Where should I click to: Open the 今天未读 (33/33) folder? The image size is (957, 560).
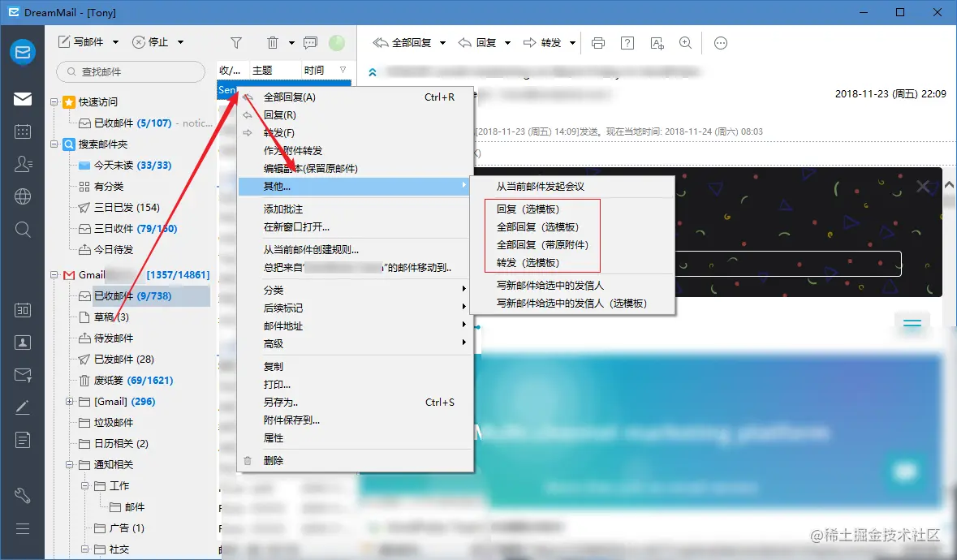pyautogui.click(x=125, y=166)
